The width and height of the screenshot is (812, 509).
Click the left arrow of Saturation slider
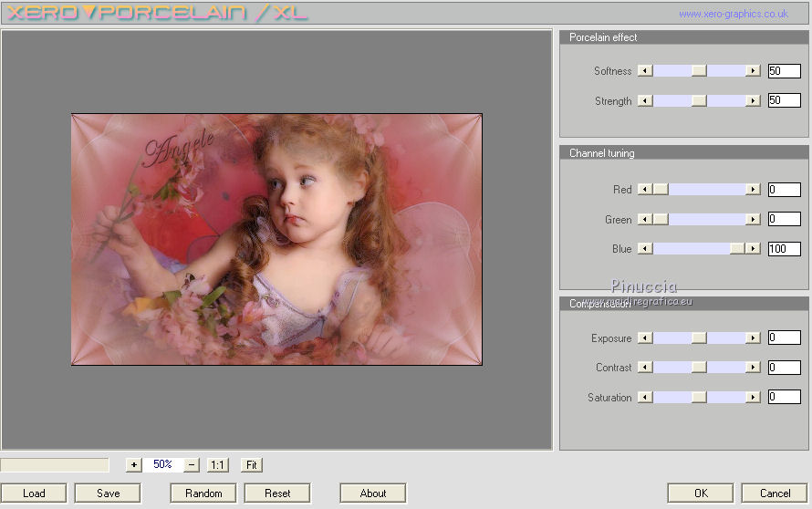tap(645, 397)
